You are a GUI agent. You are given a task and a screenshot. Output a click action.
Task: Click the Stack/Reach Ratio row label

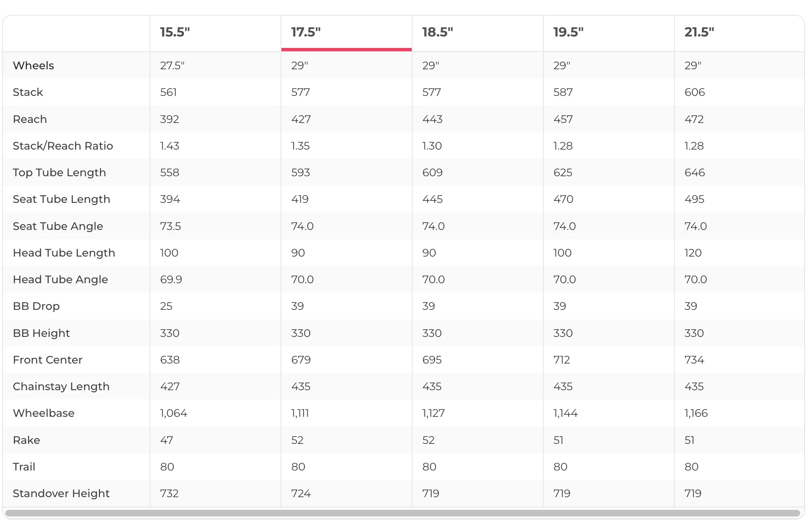(63, 146)
